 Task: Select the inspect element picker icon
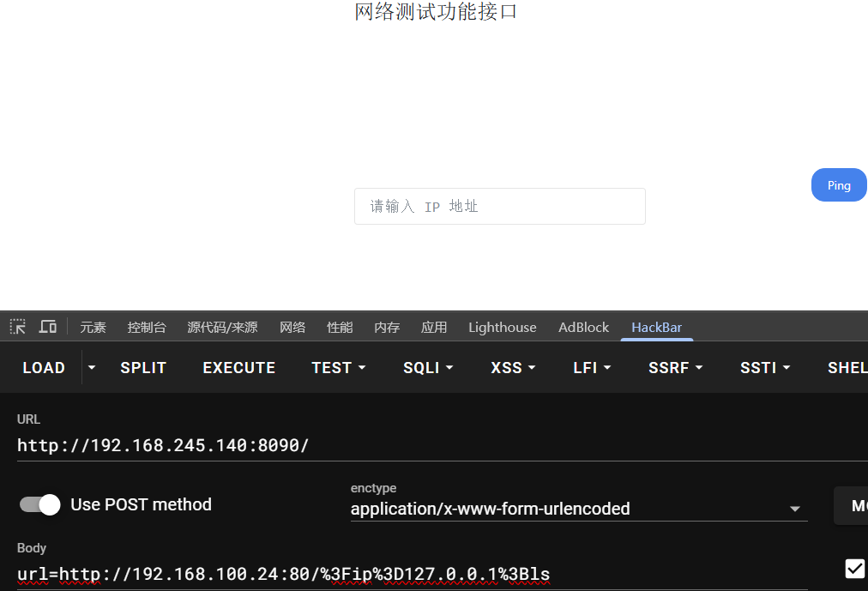click(x=17, y=326)
